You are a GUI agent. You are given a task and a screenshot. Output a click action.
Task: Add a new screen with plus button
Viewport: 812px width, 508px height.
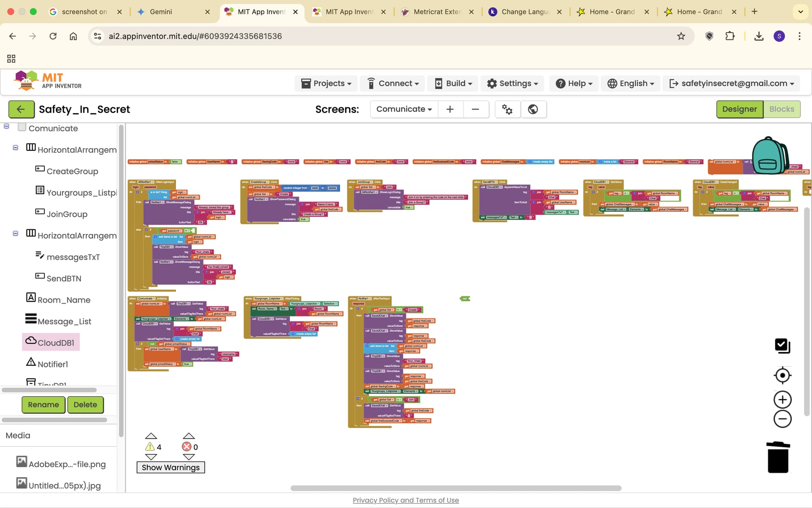point(450,109)
